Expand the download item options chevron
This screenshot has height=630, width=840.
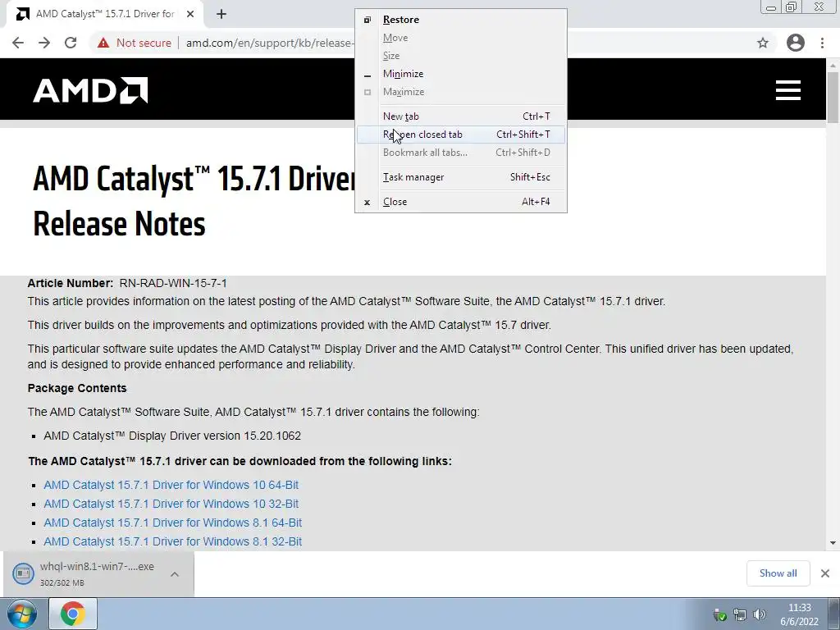(x=175, y=573)
